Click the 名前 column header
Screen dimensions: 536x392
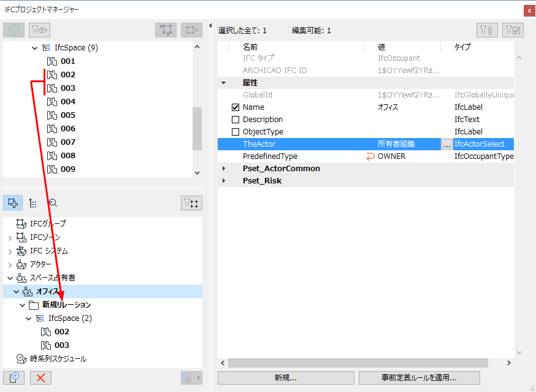click(250, 47)
